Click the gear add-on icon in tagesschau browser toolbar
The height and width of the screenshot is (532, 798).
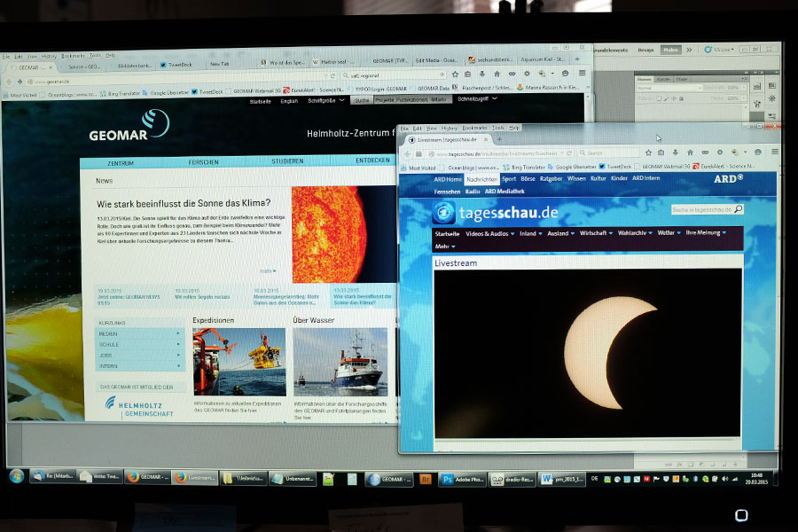click(720, 153)
